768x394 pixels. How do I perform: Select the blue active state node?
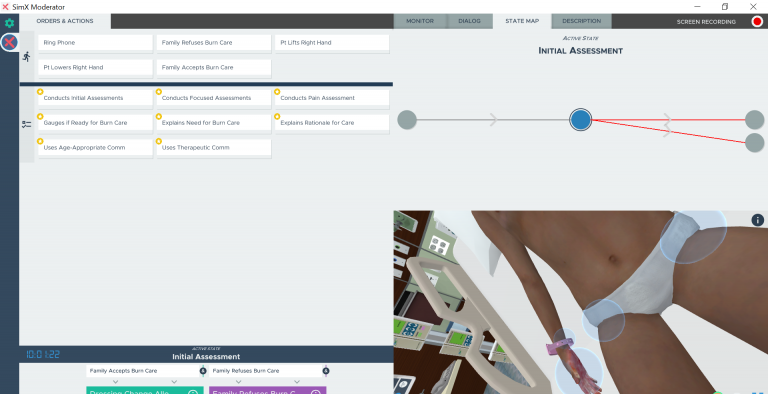pos(580,120)
